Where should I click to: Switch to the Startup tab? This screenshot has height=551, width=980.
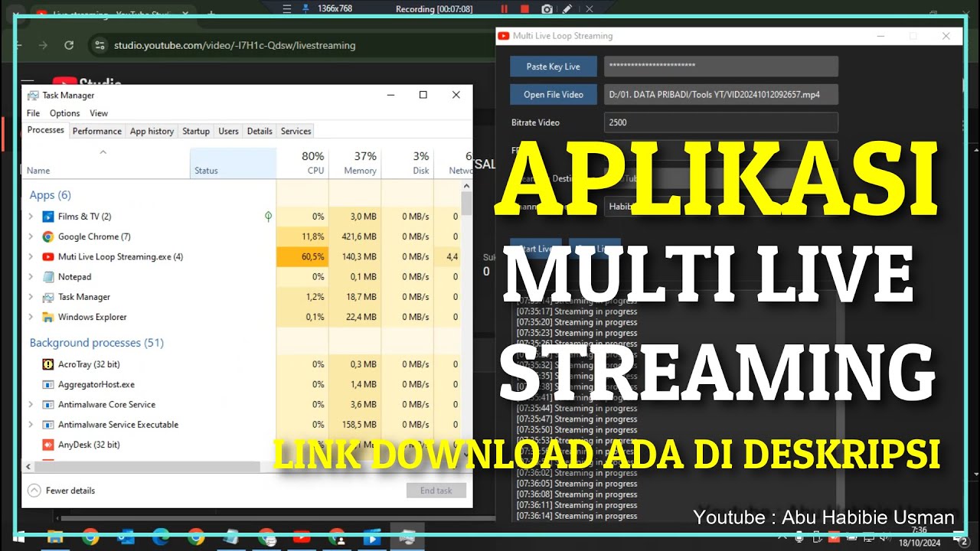196,131
